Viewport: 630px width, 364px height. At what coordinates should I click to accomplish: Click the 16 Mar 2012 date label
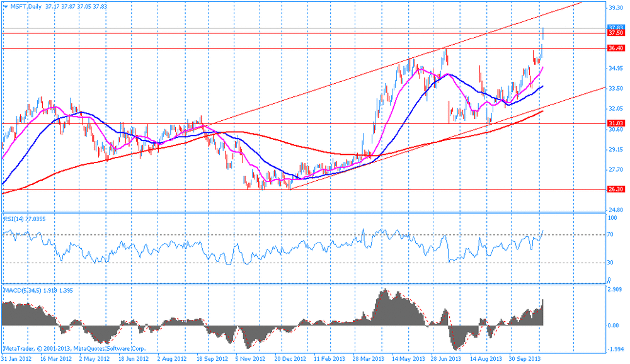tap(56, 359)
